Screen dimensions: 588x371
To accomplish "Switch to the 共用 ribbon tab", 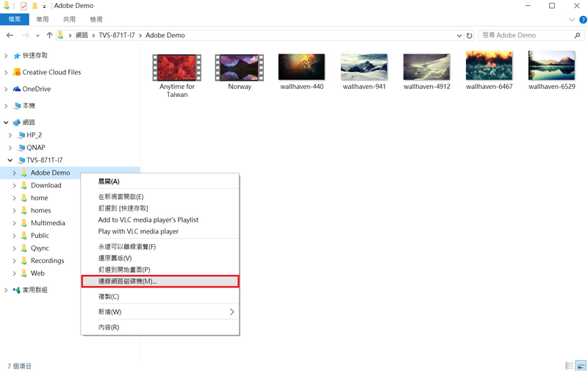I will (69, 19).
